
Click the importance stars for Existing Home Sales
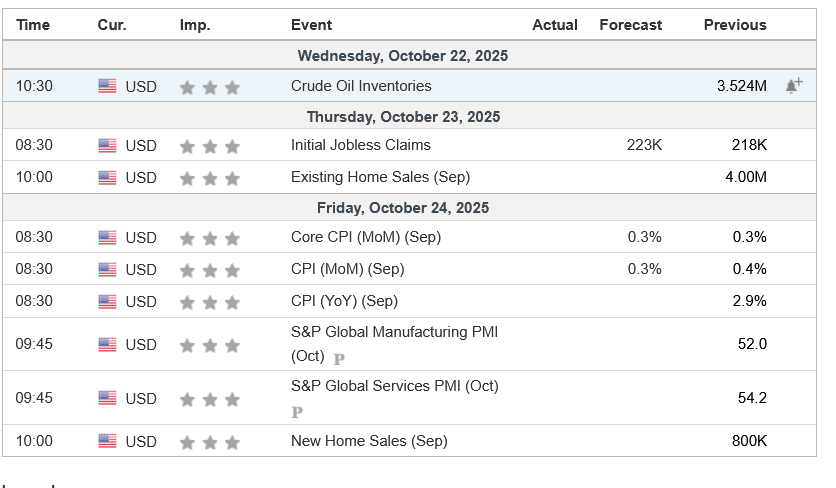point(209,178)
